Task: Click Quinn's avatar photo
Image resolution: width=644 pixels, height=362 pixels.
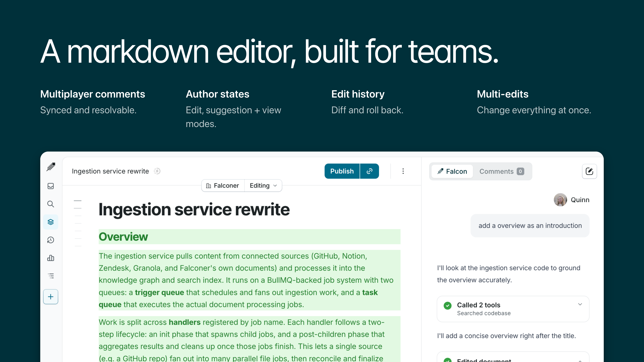Action: click(x=560, y=200)
